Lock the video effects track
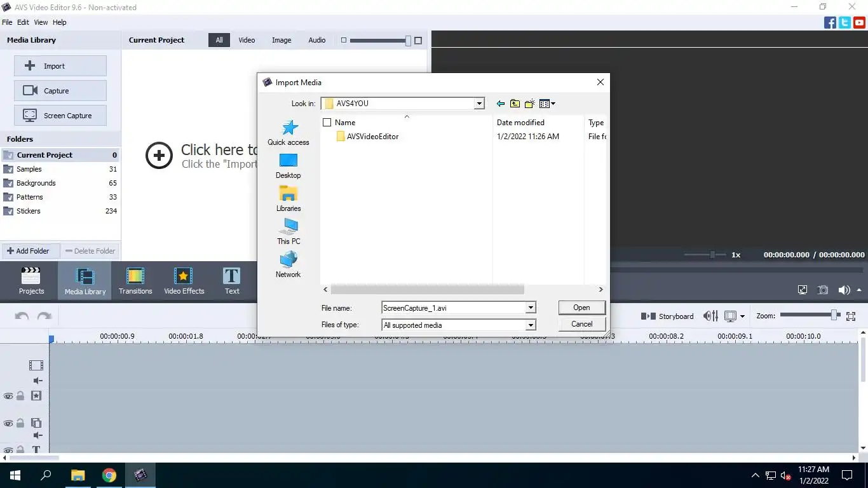 click(x=20, y=396)
